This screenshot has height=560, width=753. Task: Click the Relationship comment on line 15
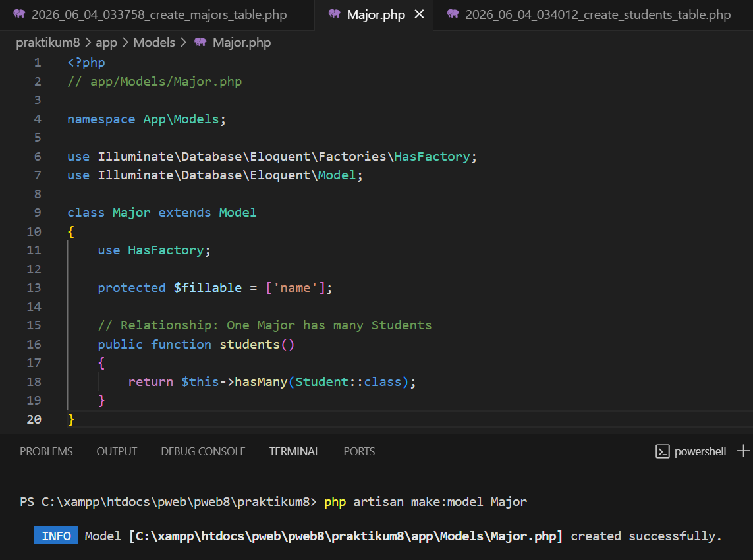click(265, 325)
